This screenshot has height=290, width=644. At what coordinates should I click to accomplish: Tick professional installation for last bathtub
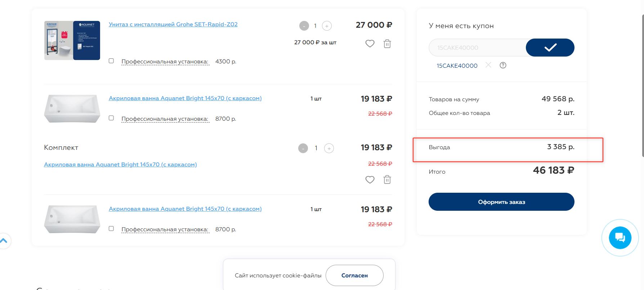pos(111,229)
